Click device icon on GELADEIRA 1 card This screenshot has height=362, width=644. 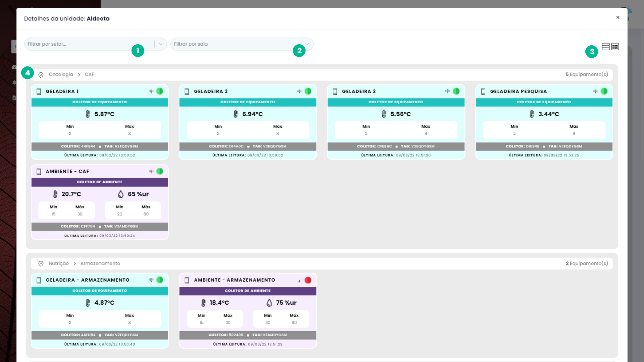tap(39, 92)
